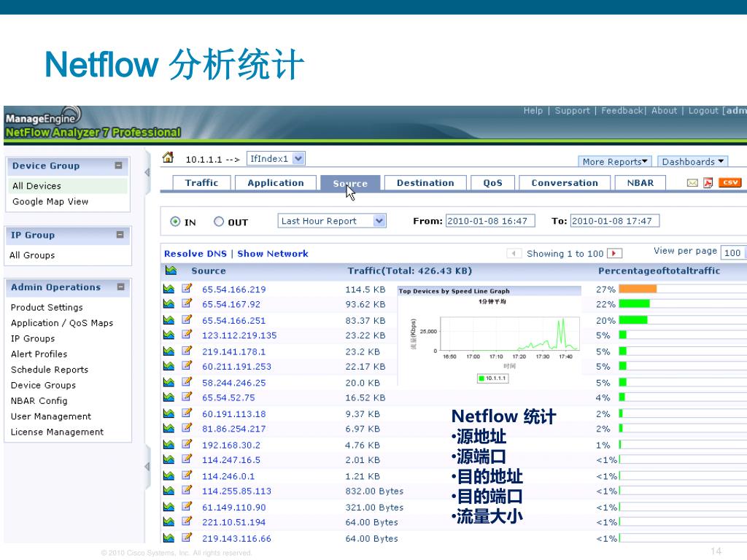747x560 pixels.
Task: Open User Management under Admin Operations
Action: [51, 416]
